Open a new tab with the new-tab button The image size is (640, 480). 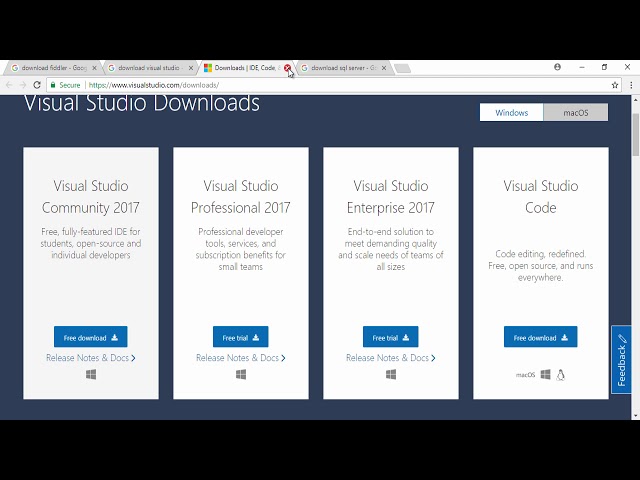(402, 68)
